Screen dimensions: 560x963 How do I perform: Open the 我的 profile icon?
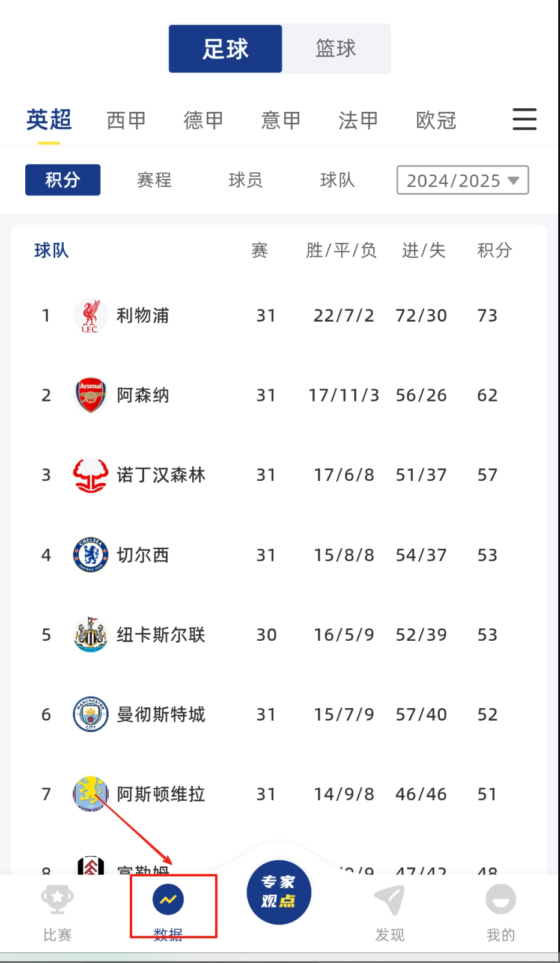click(501, 900)
